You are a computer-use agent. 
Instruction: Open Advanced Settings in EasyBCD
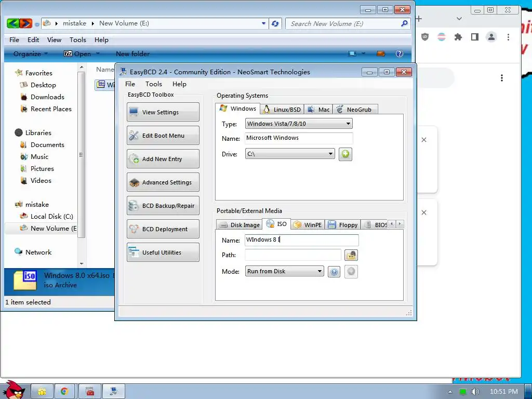click(163, 182)
